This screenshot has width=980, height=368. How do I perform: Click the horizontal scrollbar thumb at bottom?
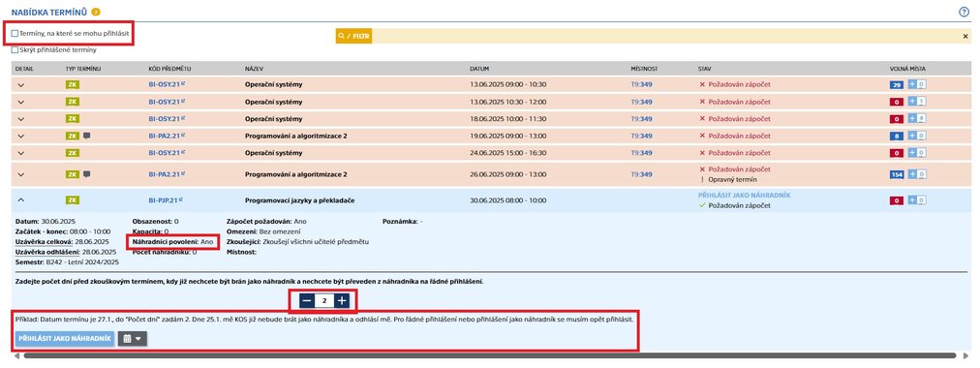click(x=490, y=355)
